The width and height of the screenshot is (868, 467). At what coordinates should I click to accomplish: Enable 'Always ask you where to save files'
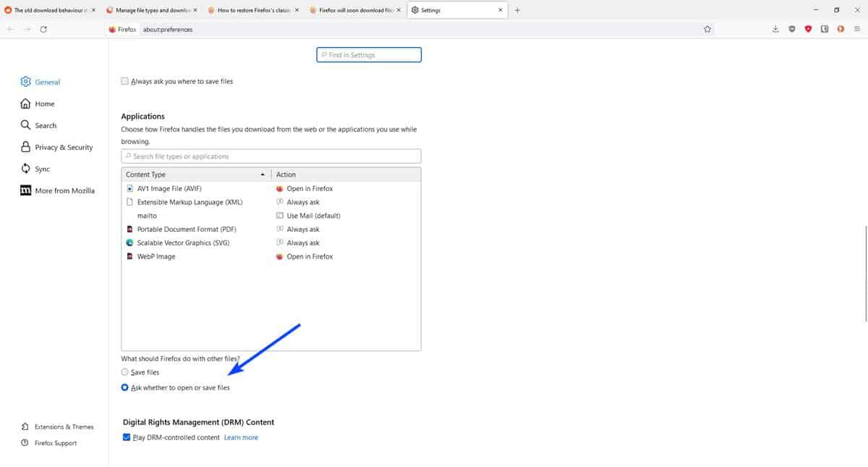[x=124, y=81]
